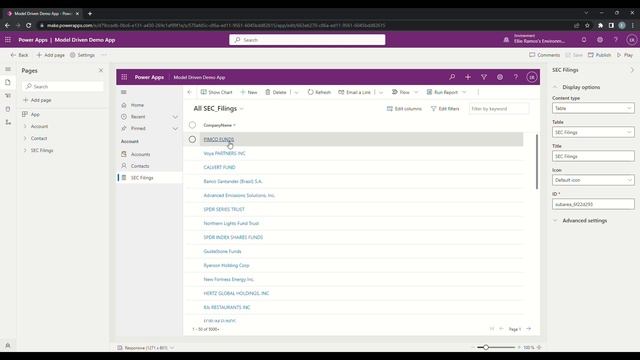
Task: Expand the SEC Filings page tree item
Action: 25,150
